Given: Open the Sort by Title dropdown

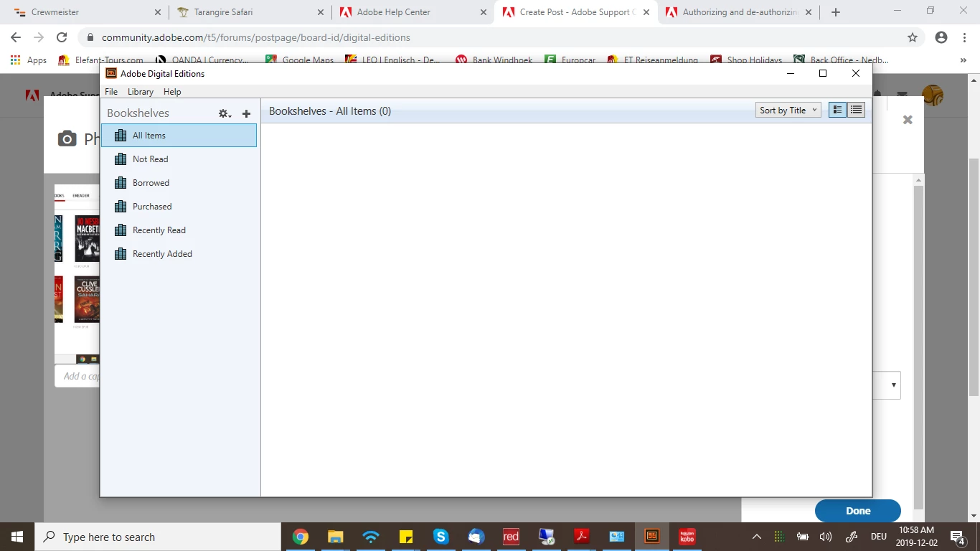Looking at the screenshot, I should [x=788, y=110].
